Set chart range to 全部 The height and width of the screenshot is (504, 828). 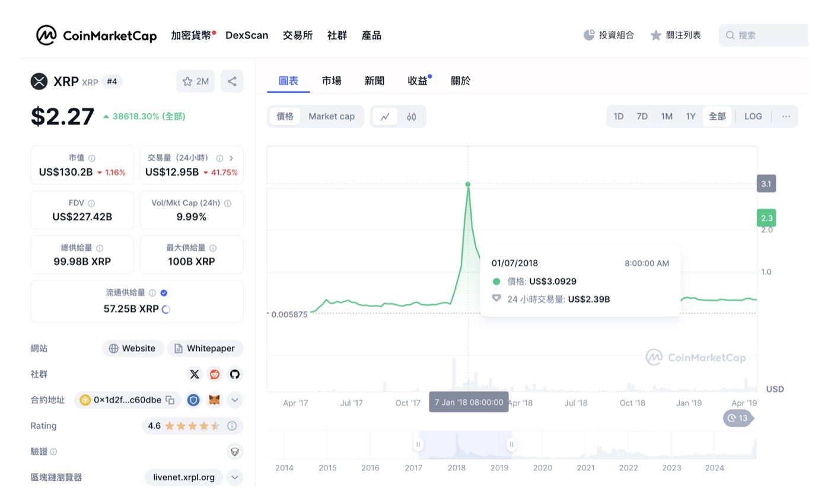pyautogui.click(x=717, y=116)
